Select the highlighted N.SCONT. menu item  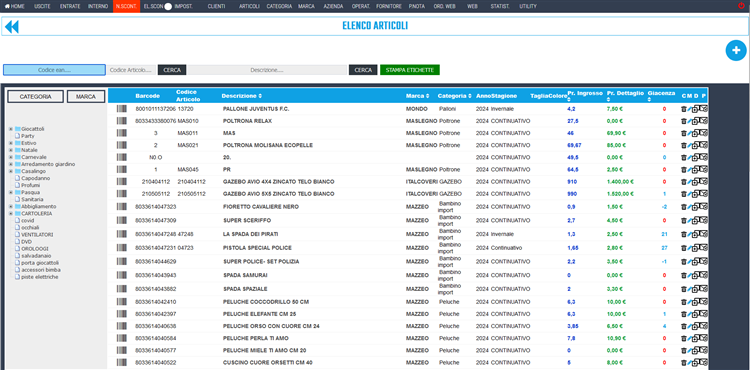pos(126,6)
